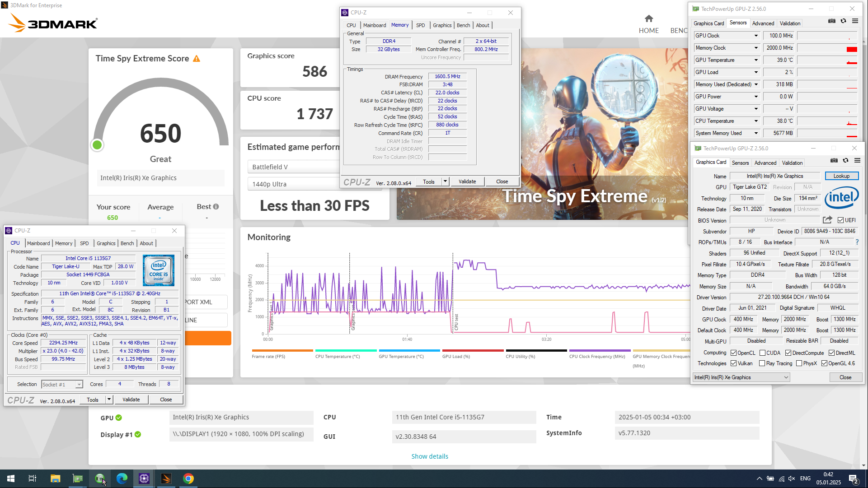Toggle Vulkan checkbox

[x=734, y=363]
